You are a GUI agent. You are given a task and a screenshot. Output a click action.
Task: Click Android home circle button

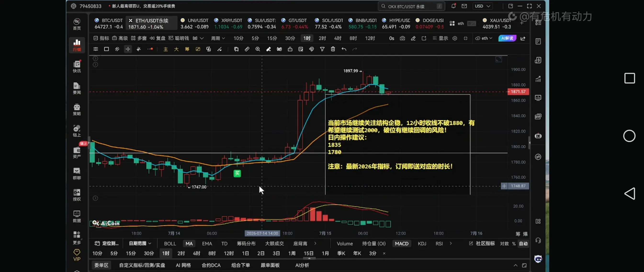click(629, 136)
